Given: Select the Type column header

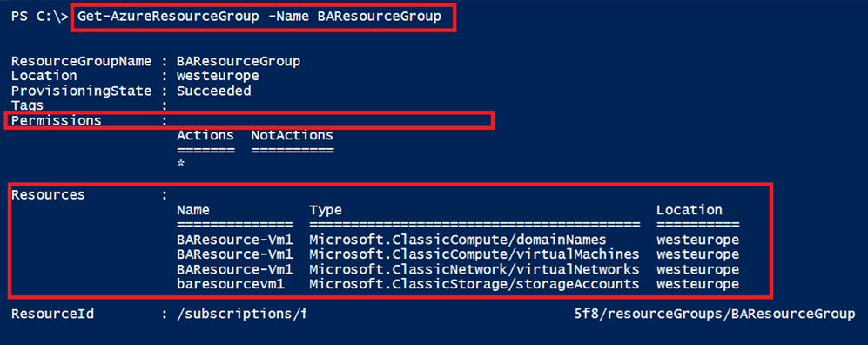Looking at the screenshot, I should [x=326, y=211].
